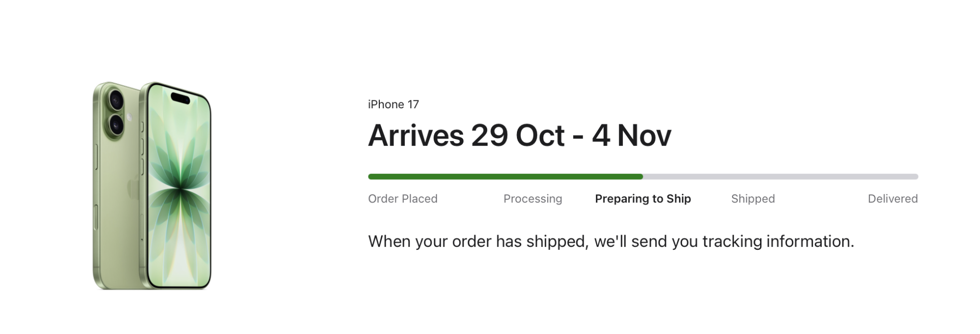The height and width of the screenshot is (334, 980).
Task: Click the filled green portion of progress track
Action: click(505, 177)
